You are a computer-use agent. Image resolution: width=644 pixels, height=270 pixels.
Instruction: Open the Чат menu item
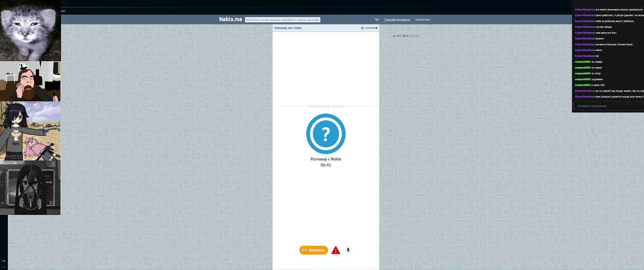pyautogui.click(x=377, y=19)
